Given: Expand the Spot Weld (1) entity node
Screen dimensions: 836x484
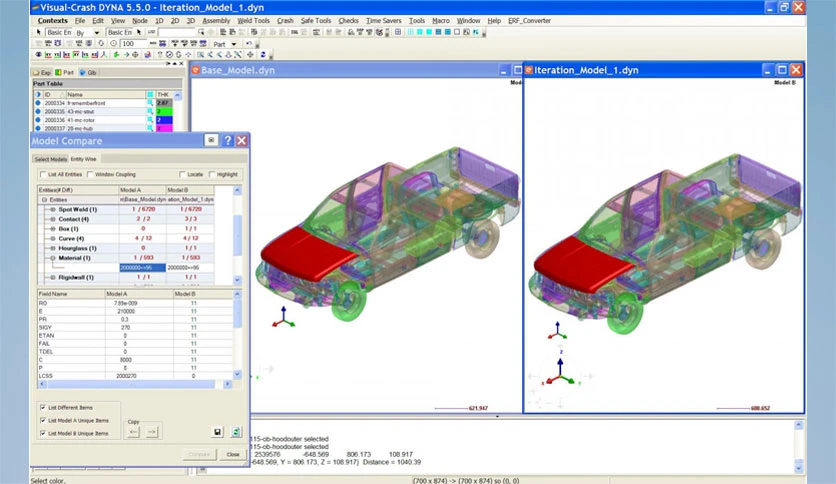Looking at the screenshot, I should click(x=53, y=209).
